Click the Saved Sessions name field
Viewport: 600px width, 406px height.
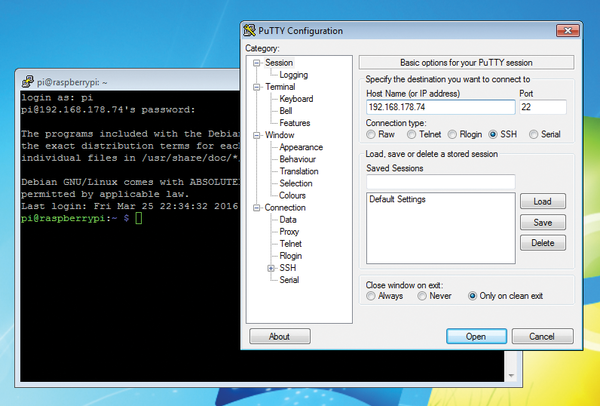tap(440, 182)
